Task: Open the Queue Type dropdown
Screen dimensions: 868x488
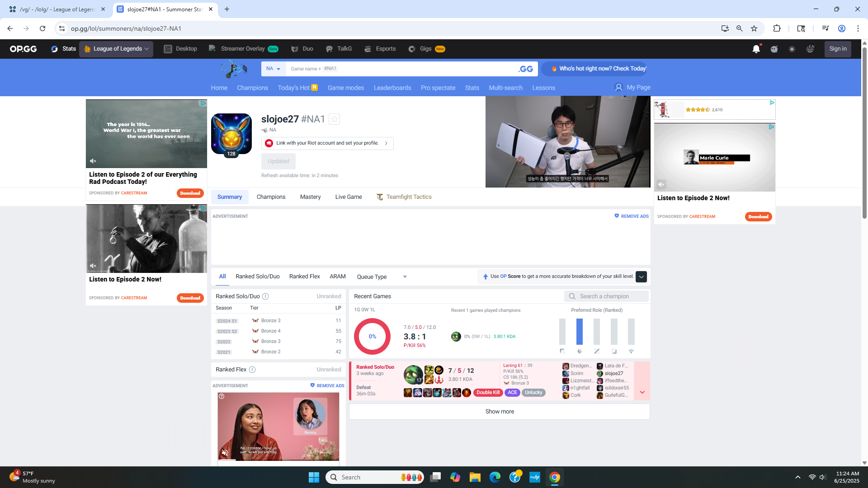Action: click(382, 277)
